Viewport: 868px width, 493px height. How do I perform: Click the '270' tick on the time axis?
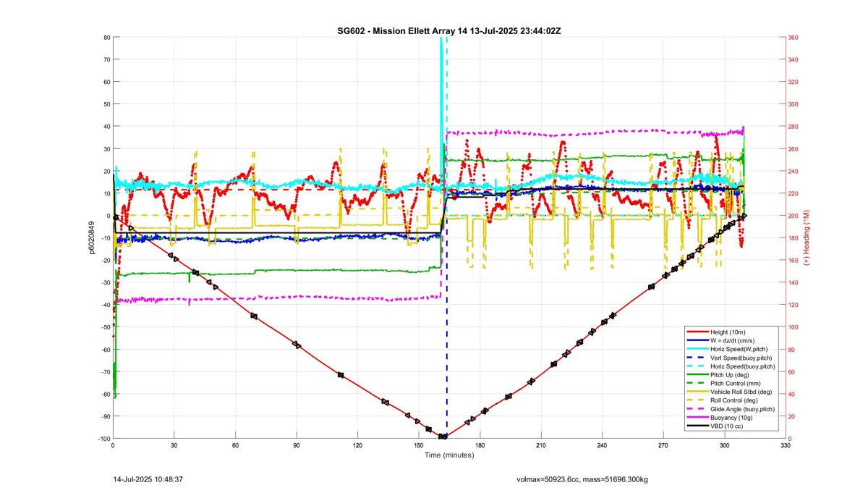[663, 446]
